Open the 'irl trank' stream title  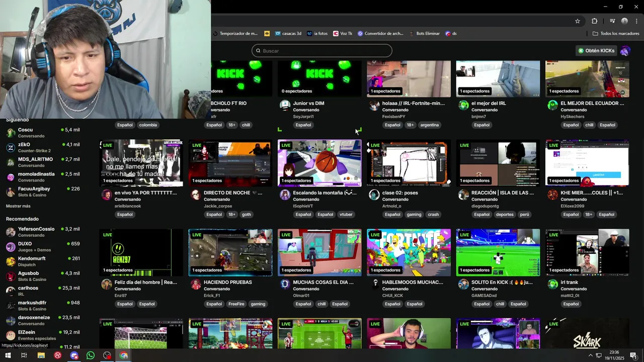tap(570, 282)
